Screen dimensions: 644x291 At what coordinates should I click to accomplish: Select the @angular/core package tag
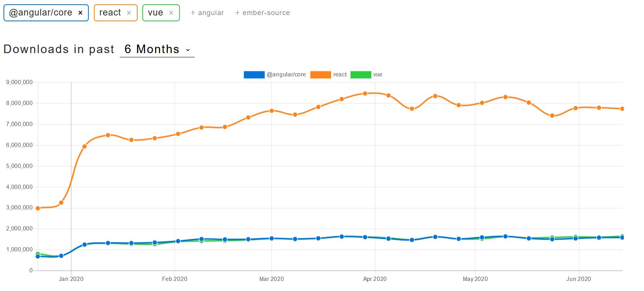pyautogui.click(x=46, y=13)
